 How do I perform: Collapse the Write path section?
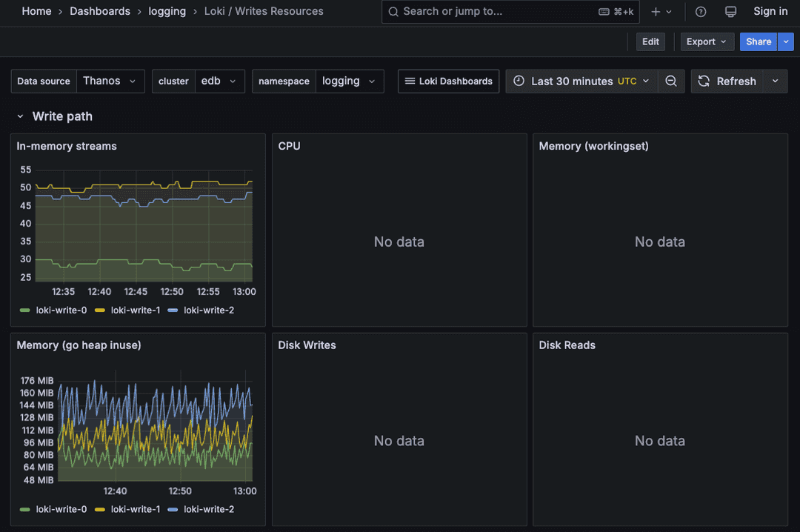pos(20,116)
